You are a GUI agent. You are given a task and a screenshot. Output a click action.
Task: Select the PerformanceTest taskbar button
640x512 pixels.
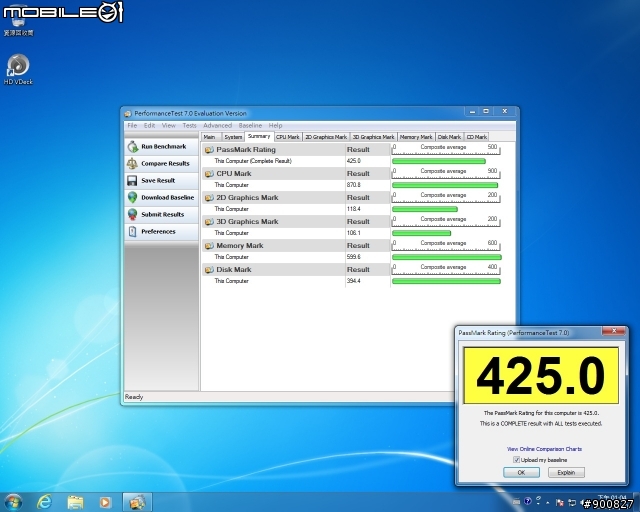click(137, 502)
